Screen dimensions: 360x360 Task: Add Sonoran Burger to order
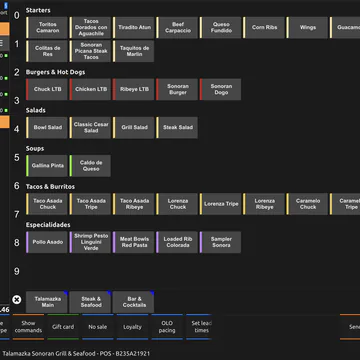click(x=177, y=89)
